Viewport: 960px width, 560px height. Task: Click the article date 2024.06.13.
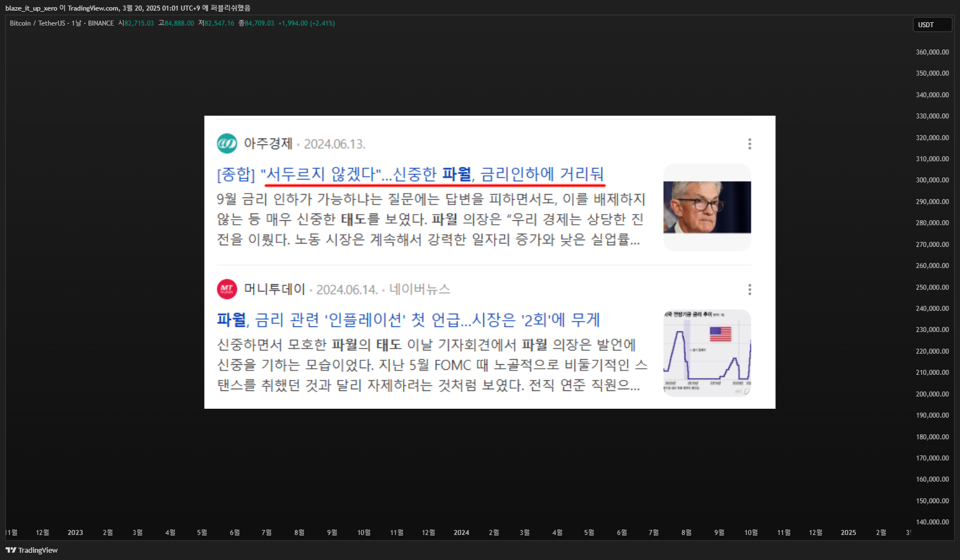point(334,144)
